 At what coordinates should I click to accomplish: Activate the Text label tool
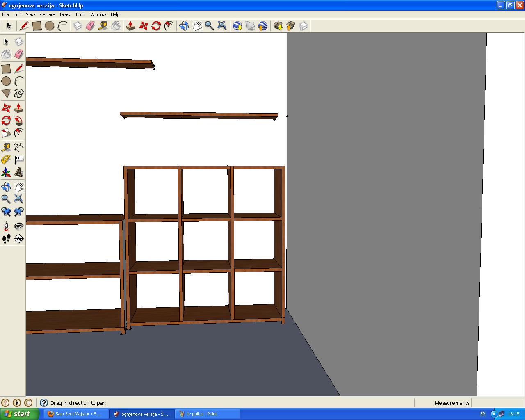pos(18,160)
